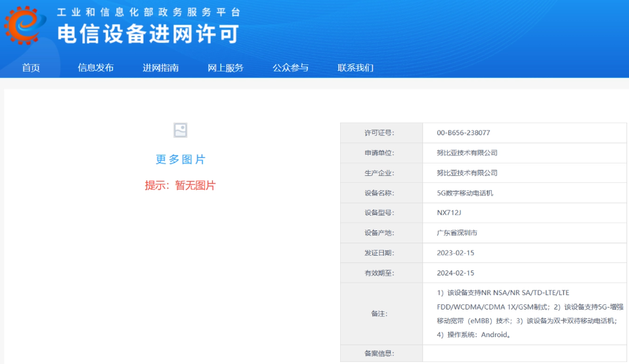This screenshot has width=629, height=364.
Task: Click the 生产企业 label cell
Action: click(381, 172)
